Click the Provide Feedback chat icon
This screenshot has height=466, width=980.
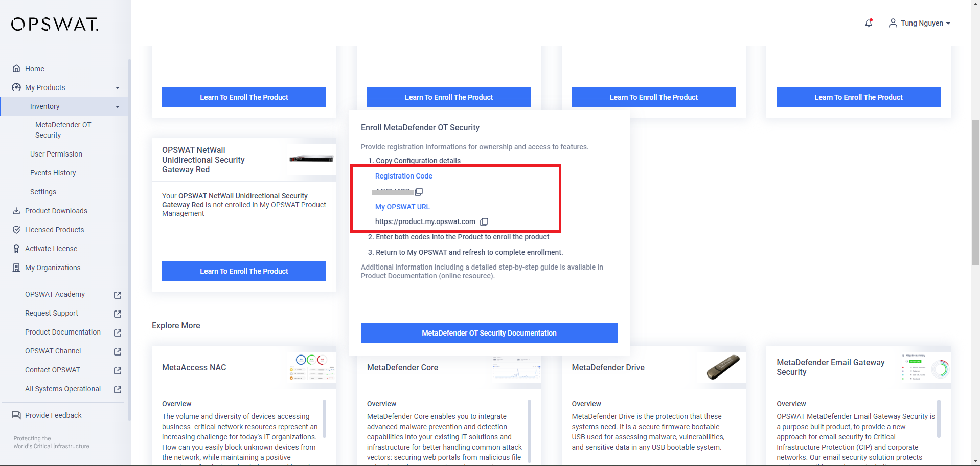tap(16, 415)
